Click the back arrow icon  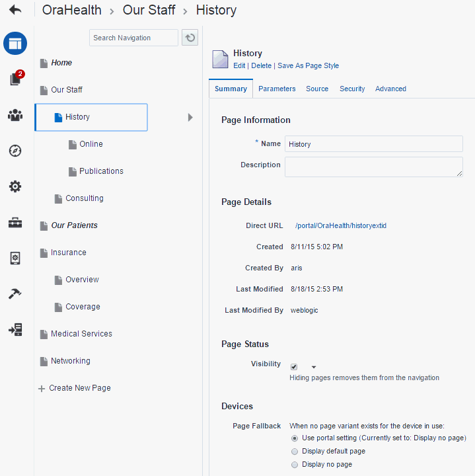[15, 10]
